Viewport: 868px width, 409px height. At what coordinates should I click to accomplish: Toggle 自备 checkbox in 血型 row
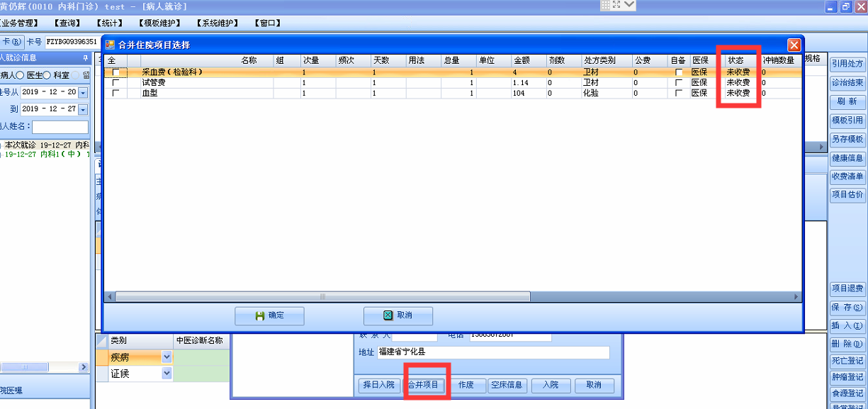tap(679, 93)
